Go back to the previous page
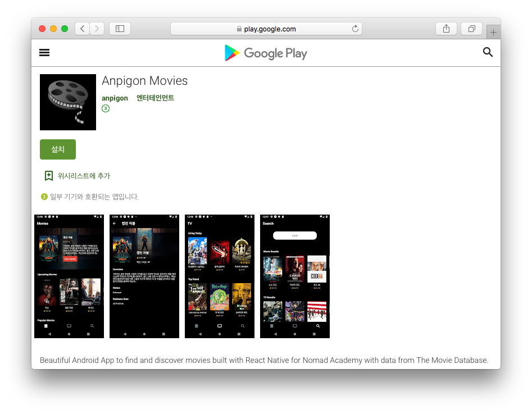This screenshot has width=532, height=414. tap(82, 29)
